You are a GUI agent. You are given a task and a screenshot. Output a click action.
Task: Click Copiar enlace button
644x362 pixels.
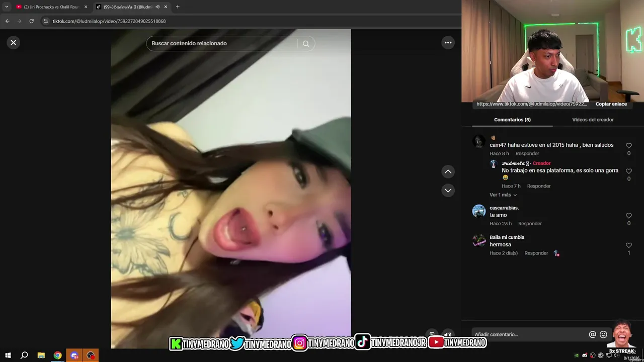click(611, 104)
